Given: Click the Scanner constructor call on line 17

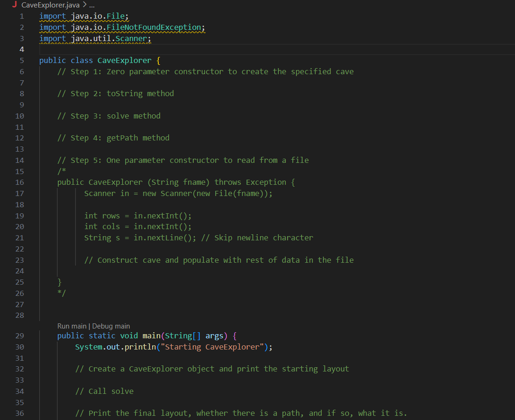Looking at the screenshot, I should point(176,193).
